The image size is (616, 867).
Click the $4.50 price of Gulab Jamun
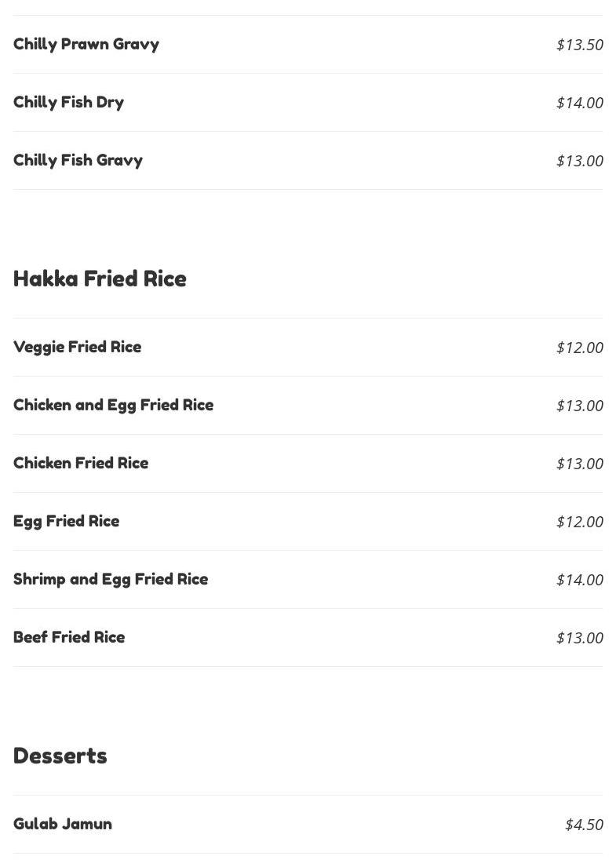584,825
